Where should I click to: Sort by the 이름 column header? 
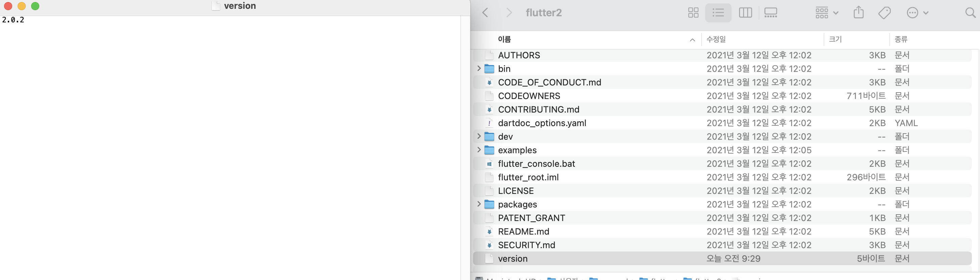tap(504, 39)
